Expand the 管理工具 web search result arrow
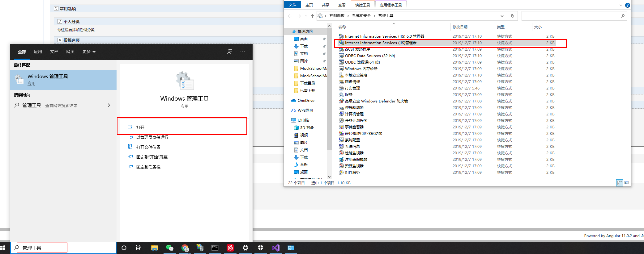This screenshot has height=254, width=644. (109, 105)
